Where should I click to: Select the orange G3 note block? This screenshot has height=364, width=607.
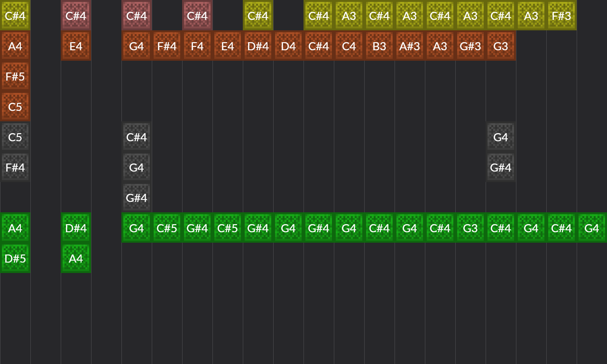pos(501,46)
